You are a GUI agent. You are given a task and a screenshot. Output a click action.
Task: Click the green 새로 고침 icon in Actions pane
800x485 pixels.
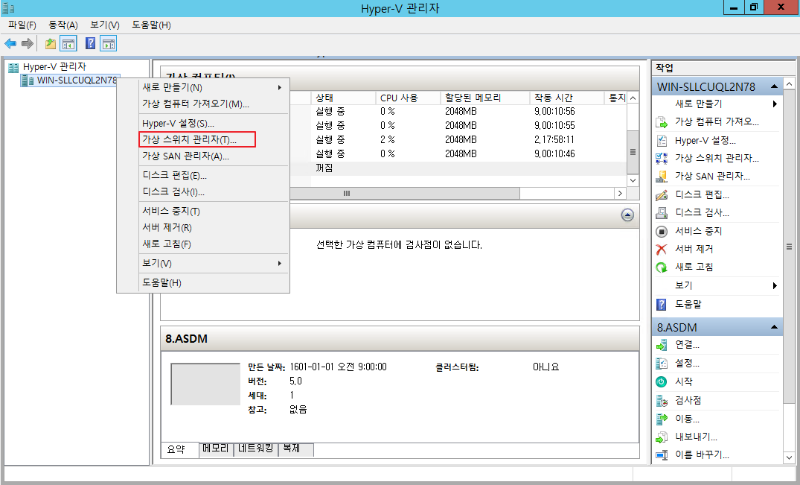661,267
